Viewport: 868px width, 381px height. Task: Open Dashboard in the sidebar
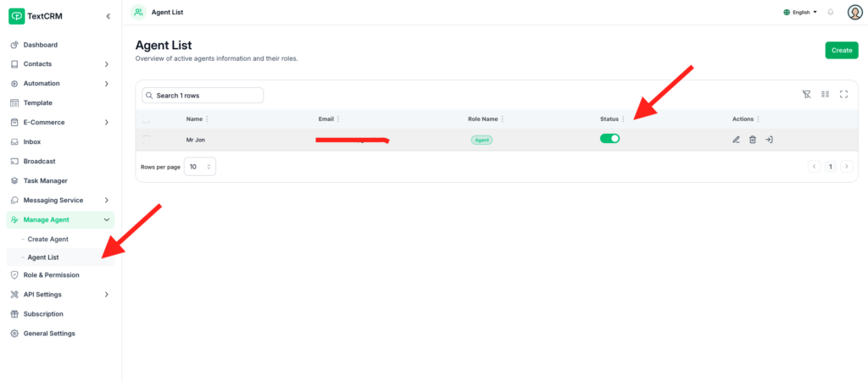tap(41, 45)
